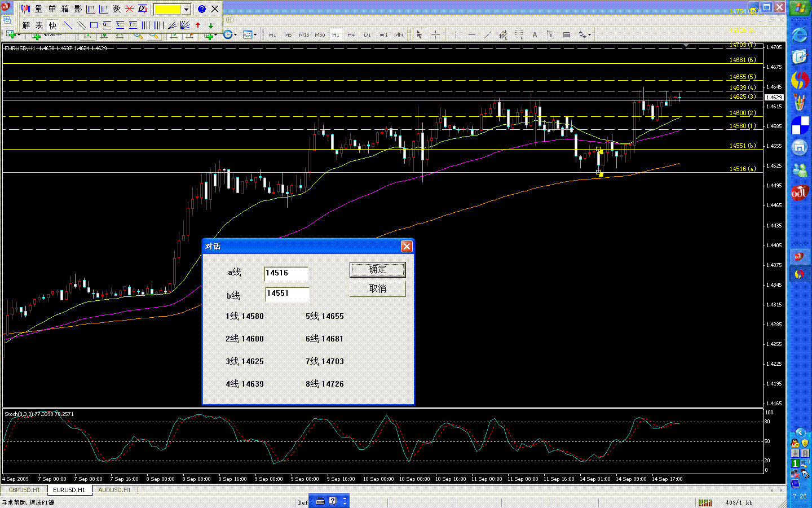Open the Windows Start flag button
The height and width of the screenshot is (508, 812).
tap(800, 8)
